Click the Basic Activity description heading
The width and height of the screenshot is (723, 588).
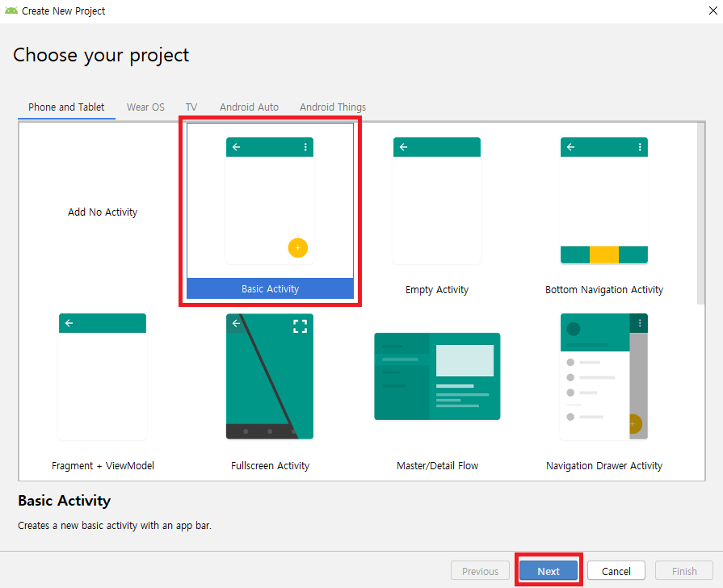64,501
